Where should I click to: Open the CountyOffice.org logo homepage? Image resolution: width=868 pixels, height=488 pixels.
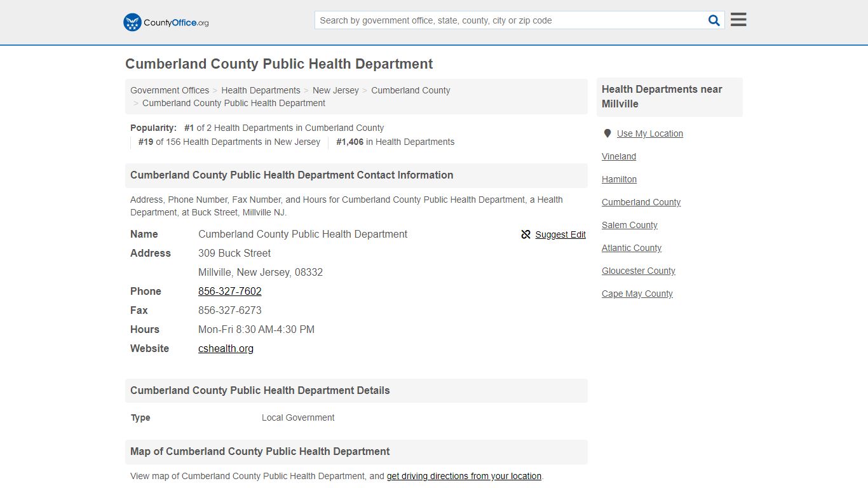pyautogui.click(x=166, y=22)
